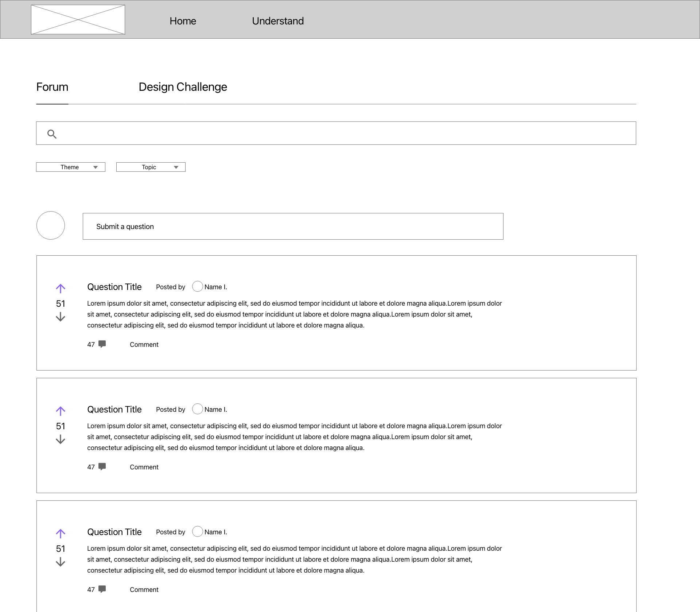Click the second post's author avatar

coord(197,409)
